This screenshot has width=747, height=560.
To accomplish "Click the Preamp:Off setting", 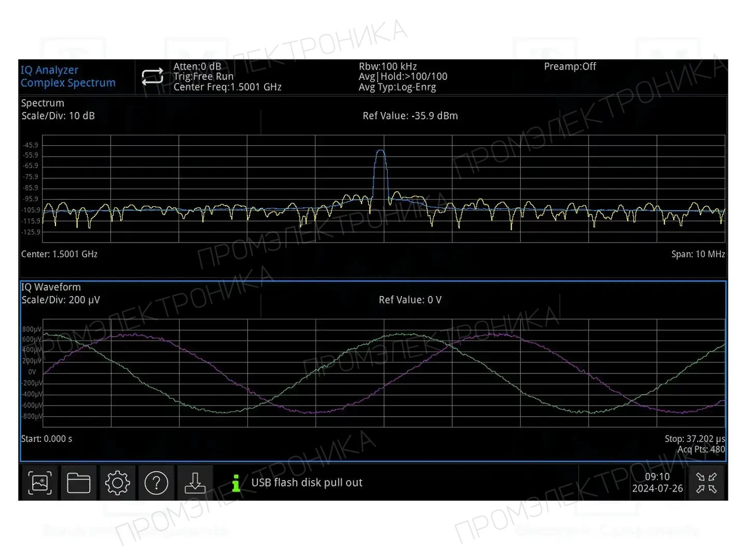I will point(570,66).
